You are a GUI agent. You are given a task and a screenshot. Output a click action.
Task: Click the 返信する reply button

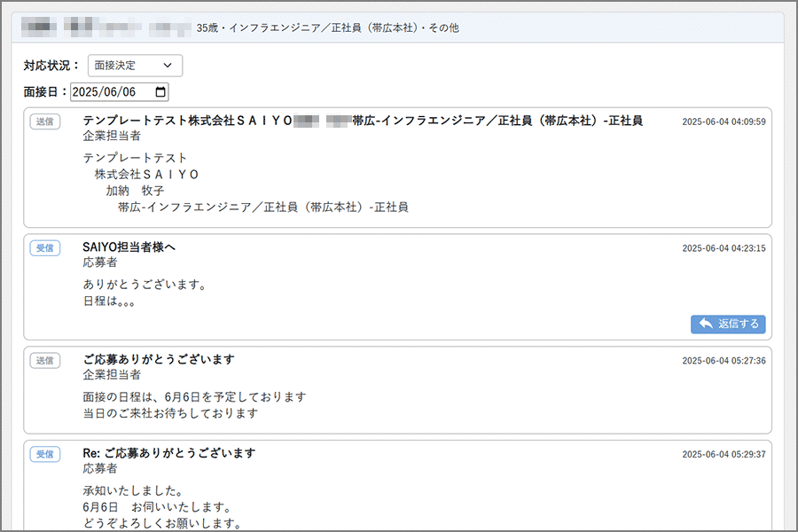click(727, 324)
